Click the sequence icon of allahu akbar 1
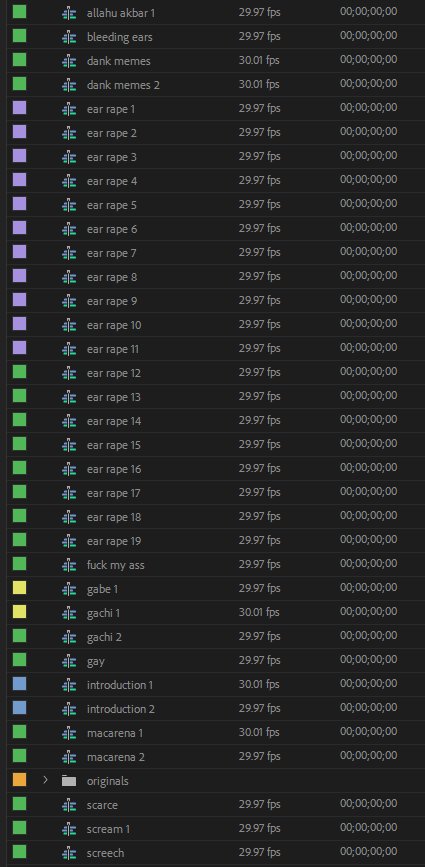 click(x=69, y=13)
